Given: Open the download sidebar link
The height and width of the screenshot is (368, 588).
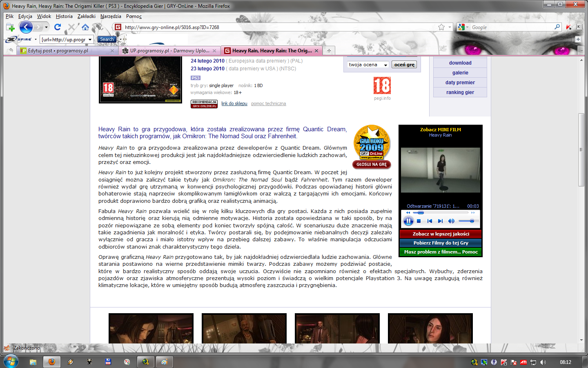Looking at the screenshot, I should 460,63.
